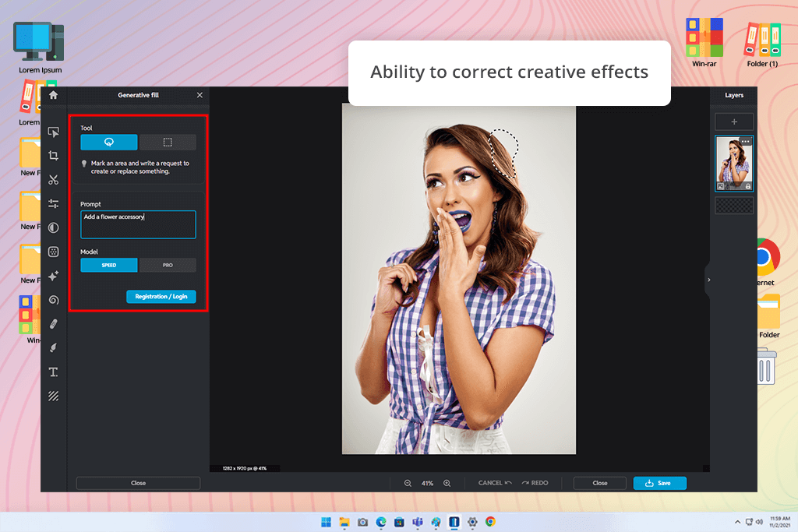The image size is (798, 532).
Task: Open Microsoft Store from taskbar
Action: (399, 522)
